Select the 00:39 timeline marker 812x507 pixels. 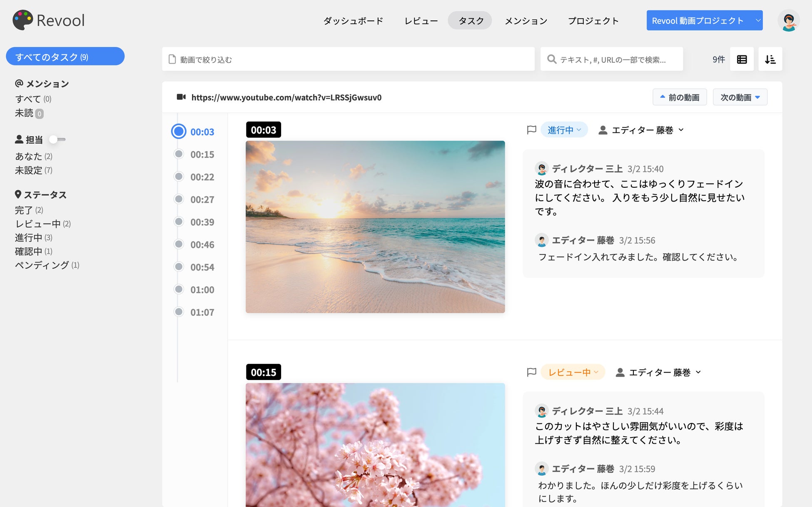pos(179,221)
